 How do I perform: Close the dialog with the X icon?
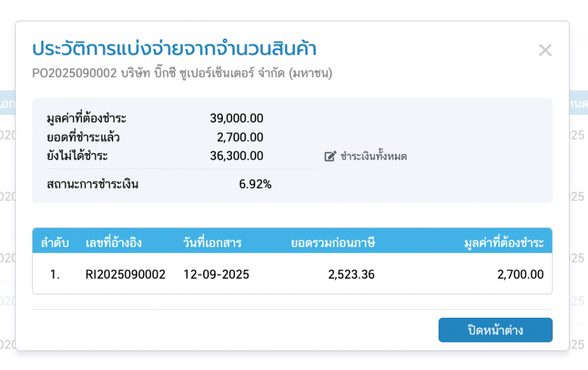tap(545, 51)
